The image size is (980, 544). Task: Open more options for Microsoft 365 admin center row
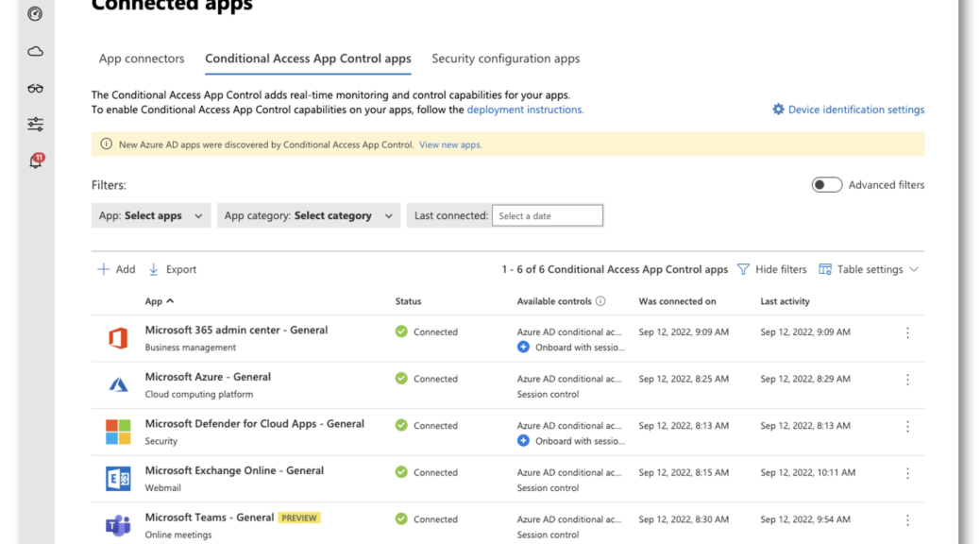[x=907, y=332]
